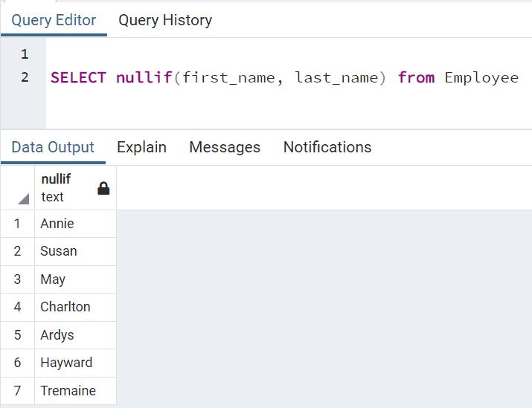
Task: Place cursor on empty line 1 of editor
Action: (x=223, y=54)
